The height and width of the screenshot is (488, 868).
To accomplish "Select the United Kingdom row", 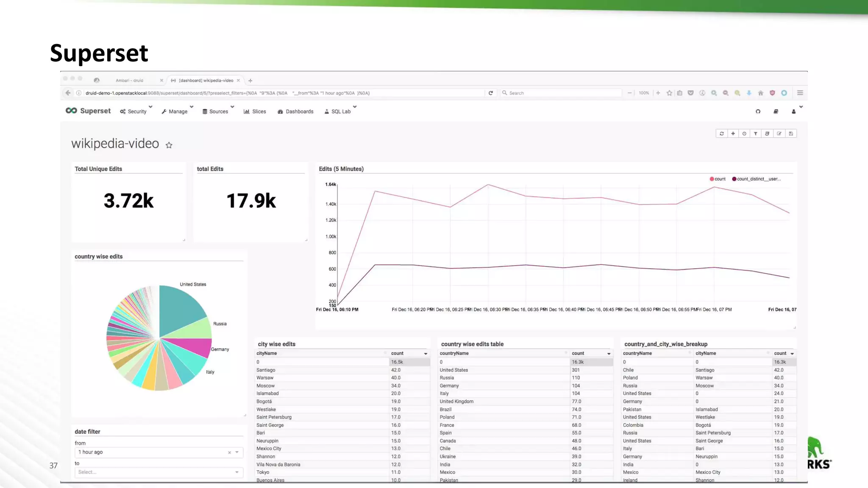I will coord(526,402).
